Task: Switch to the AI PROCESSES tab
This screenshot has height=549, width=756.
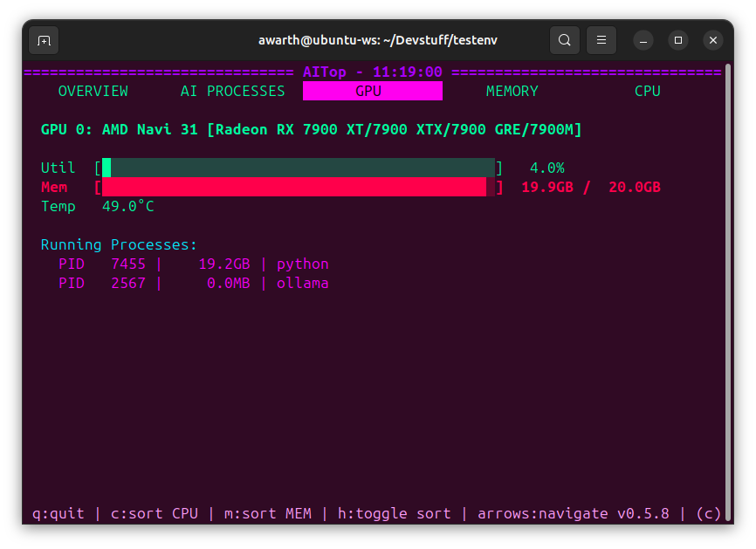Action: pyautogui.click(x=232, y=91)
